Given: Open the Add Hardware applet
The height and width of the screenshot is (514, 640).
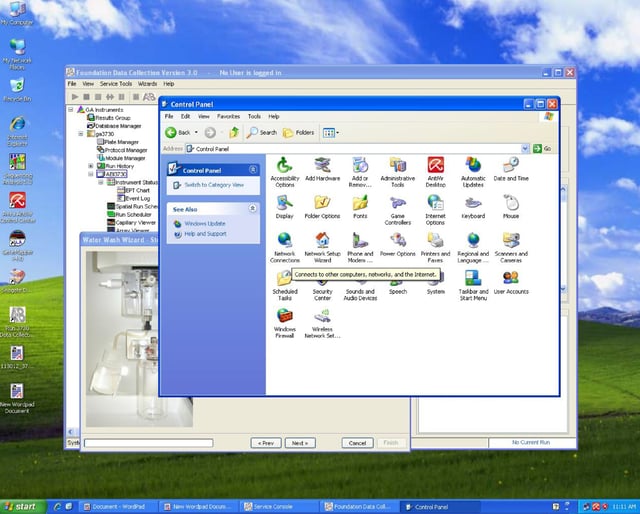Looking at the screenshot, I should (322, 169).
